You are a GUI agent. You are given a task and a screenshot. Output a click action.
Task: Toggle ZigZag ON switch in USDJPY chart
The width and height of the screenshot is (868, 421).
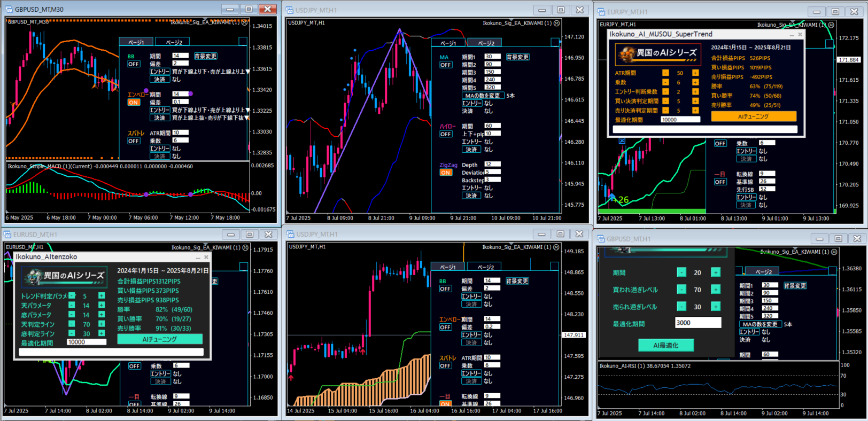446,173
